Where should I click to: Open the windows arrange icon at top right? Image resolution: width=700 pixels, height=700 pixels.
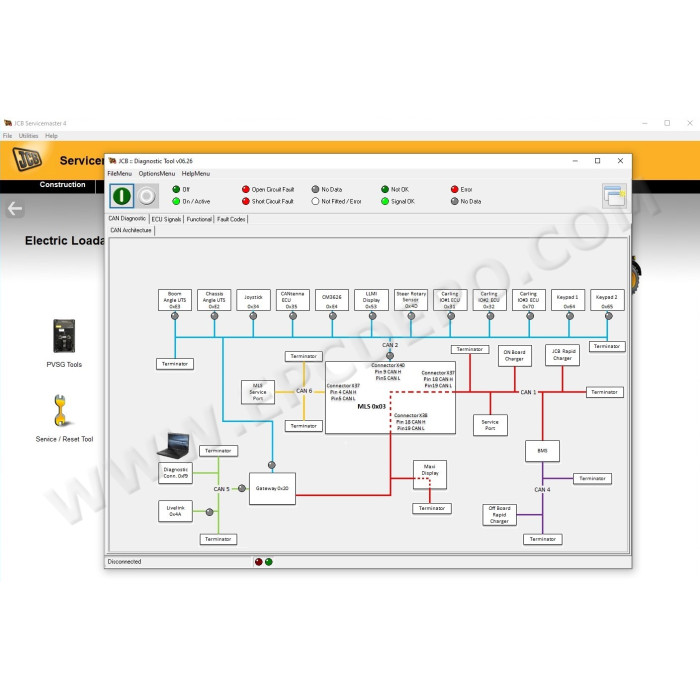[x=614, y=196]
